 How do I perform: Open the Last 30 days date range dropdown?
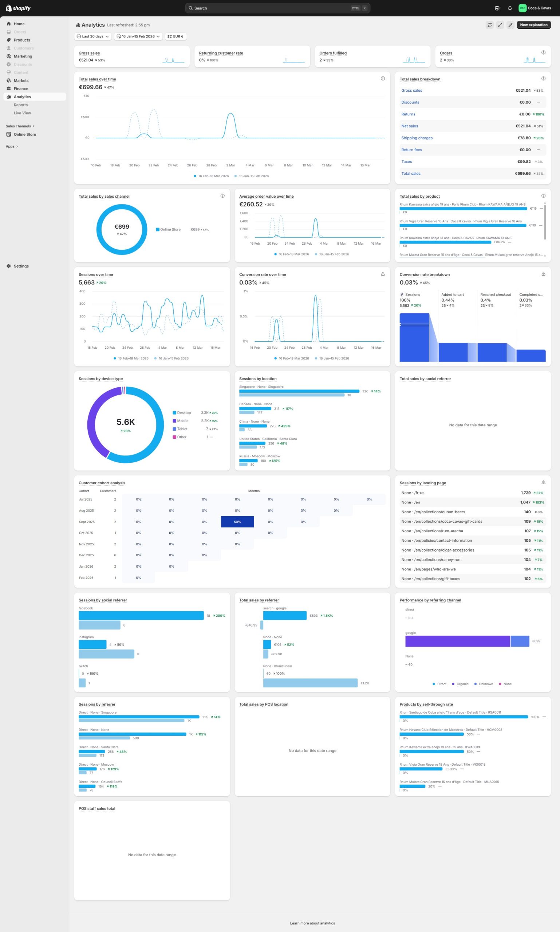pyautogui.click(x=93, y=37)
